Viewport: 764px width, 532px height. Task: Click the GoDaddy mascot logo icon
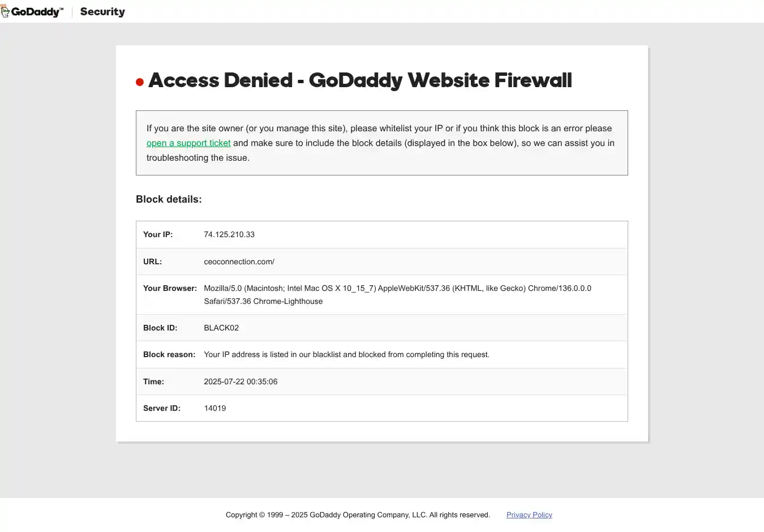point(5,11)
